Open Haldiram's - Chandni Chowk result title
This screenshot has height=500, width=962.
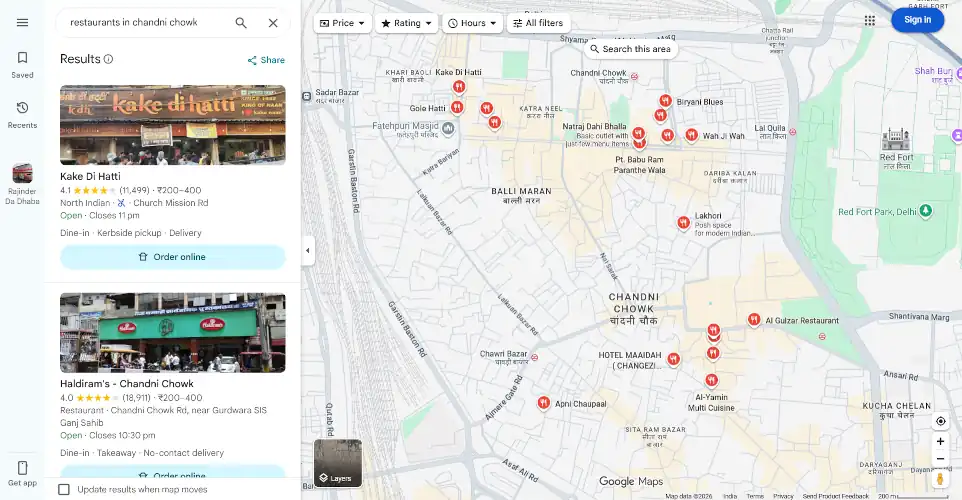127,384
